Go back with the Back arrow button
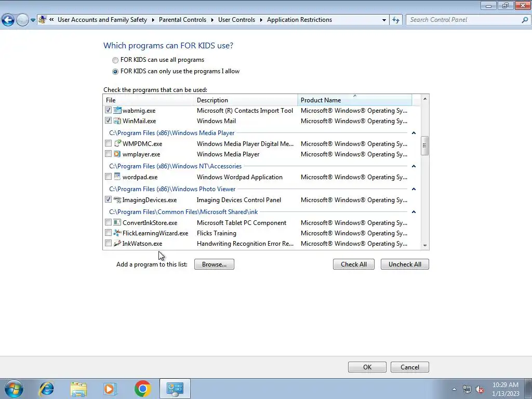 tap(8, 20)
